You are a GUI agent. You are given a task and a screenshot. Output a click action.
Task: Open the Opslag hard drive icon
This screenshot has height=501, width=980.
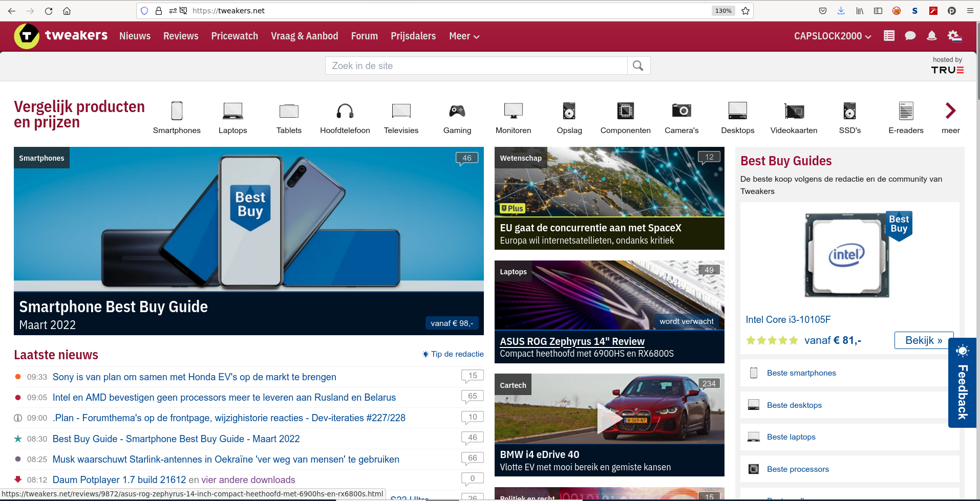[569, 111]
